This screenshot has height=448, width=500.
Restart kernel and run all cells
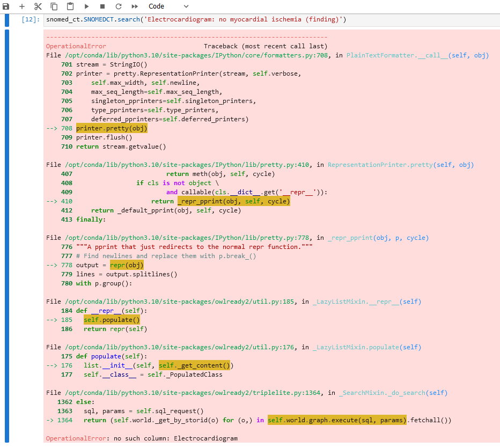click(x=135, y=6)
